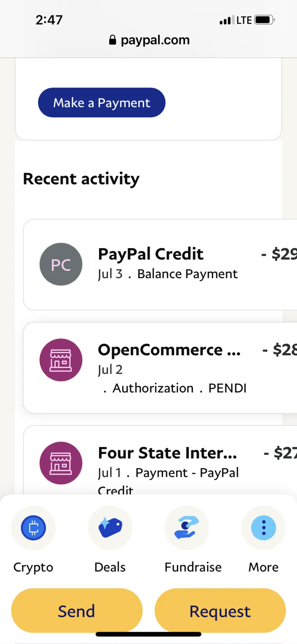The height and width of the screenshot is (644, 297).
Task: Tap the PC avatar for PayPal Credit
Action: (61, 264)
